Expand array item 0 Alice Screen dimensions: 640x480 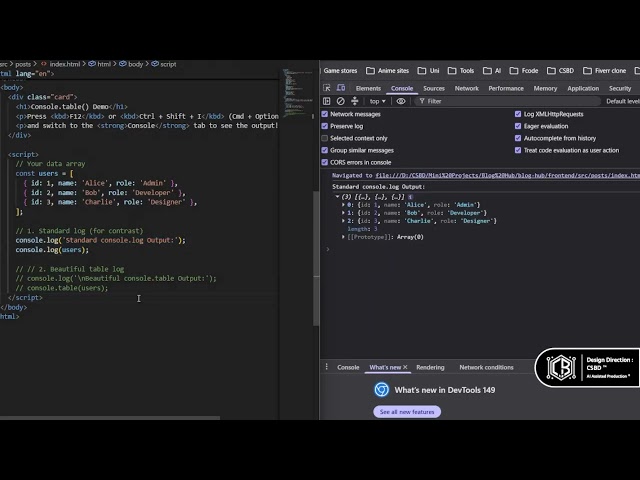click(343, 205)
